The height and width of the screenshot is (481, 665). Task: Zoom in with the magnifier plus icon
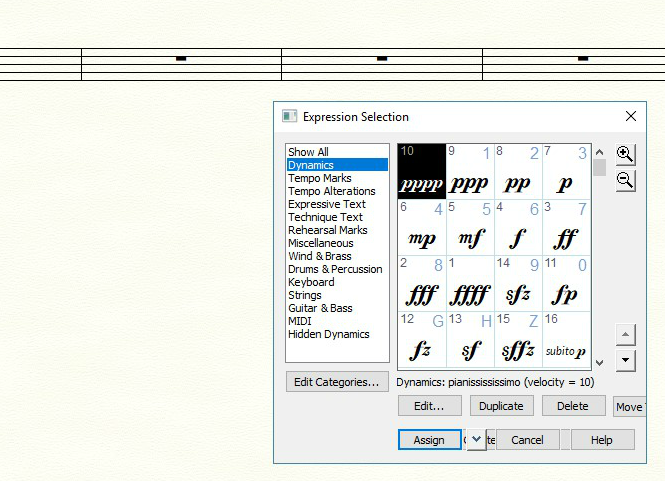[x=625, y=154]
